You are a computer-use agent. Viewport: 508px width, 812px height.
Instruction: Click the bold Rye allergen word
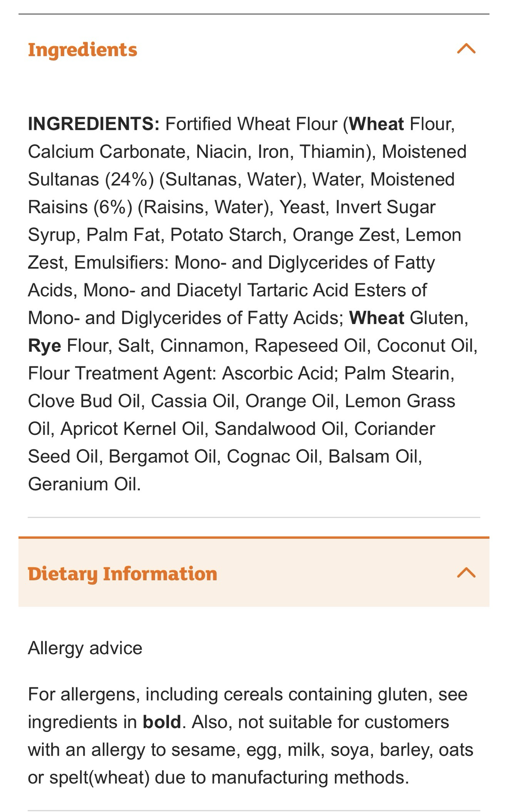point(44,346)
